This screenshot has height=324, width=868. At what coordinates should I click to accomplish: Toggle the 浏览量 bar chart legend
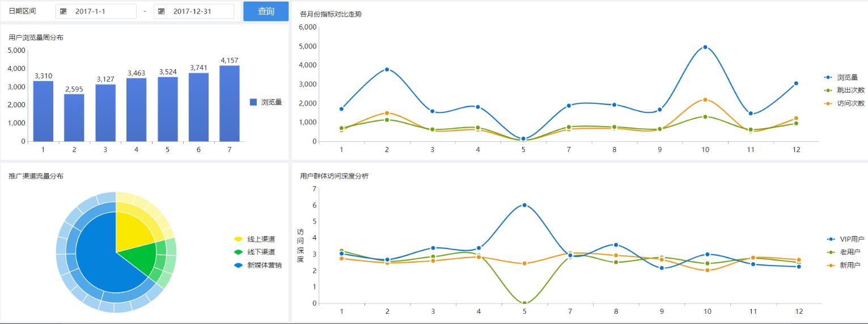click(x=266, y=102)
